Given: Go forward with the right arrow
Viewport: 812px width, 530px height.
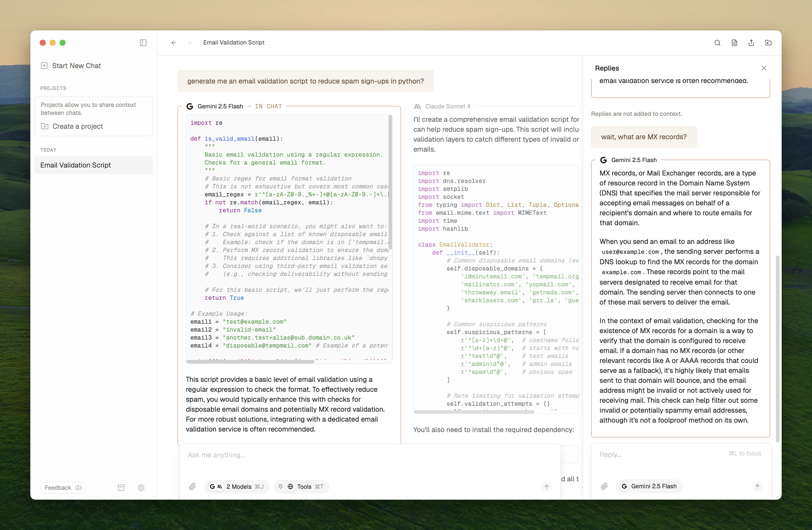Looking at the screenshot, I should 189,43.
